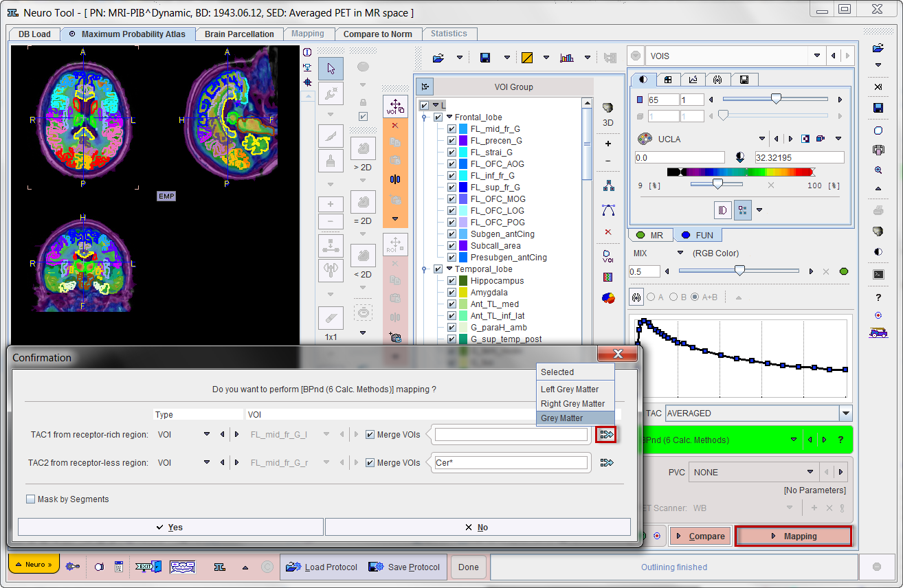Collapse the Temporal_lobe tree node
This screenshot has width=903, height=588.
click(449, 269)
